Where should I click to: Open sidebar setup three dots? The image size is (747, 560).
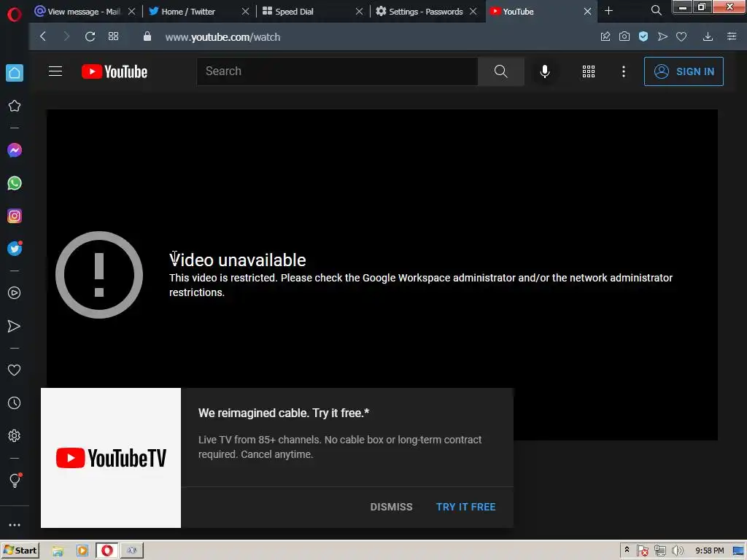click(x=15, y=525)
